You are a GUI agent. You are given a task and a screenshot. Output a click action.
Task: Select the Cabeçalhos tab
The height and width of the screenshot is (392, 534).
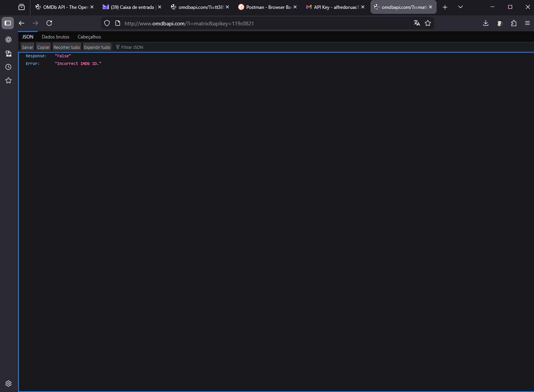point(89,37)
